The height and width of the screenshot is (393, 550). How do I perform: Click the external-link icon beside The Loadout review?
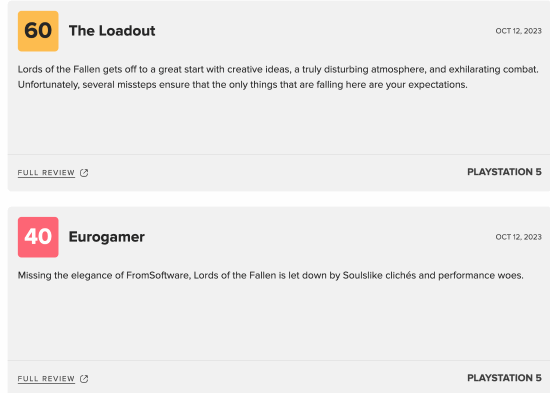click(84, 173)
